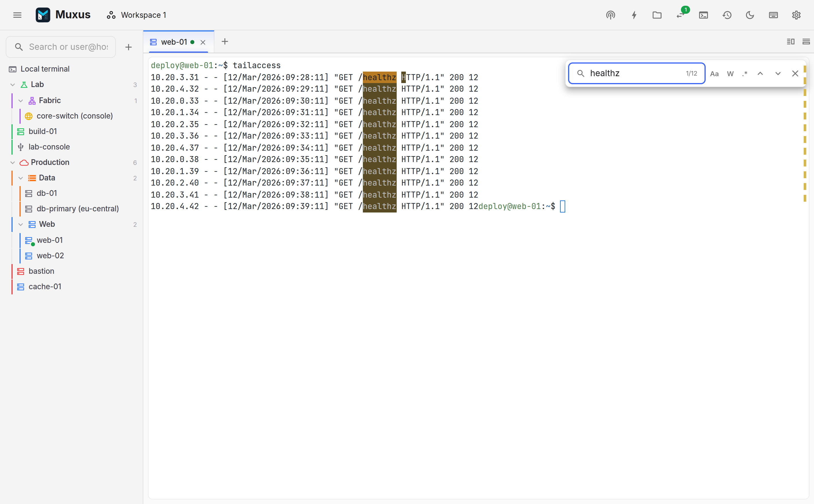Click the terminal cursor at prompt end
The width and height of the screenshot is (814, 504).
(x=562, y=206)
